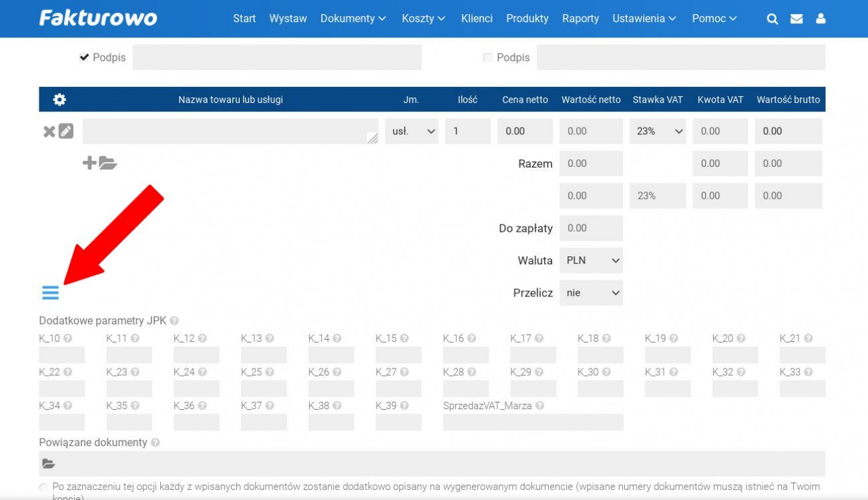Open folder icon under Powiązane dokumenty

point(48,463)
